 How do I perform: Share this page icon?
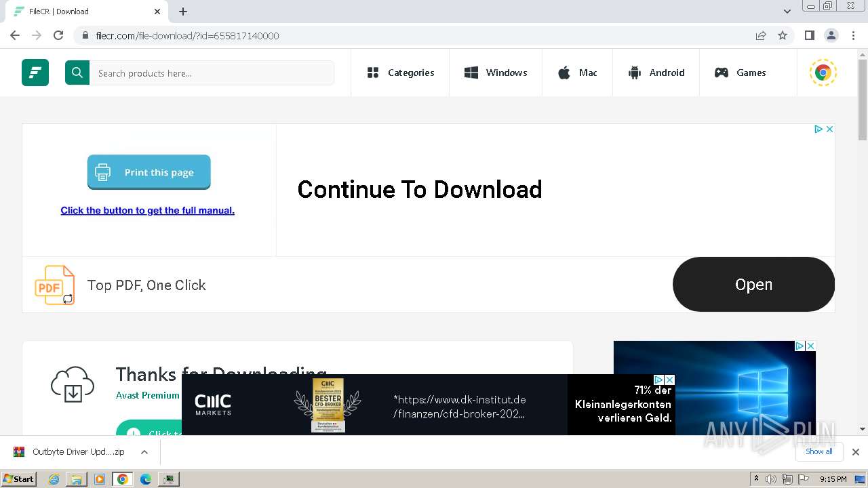point(761,35)
